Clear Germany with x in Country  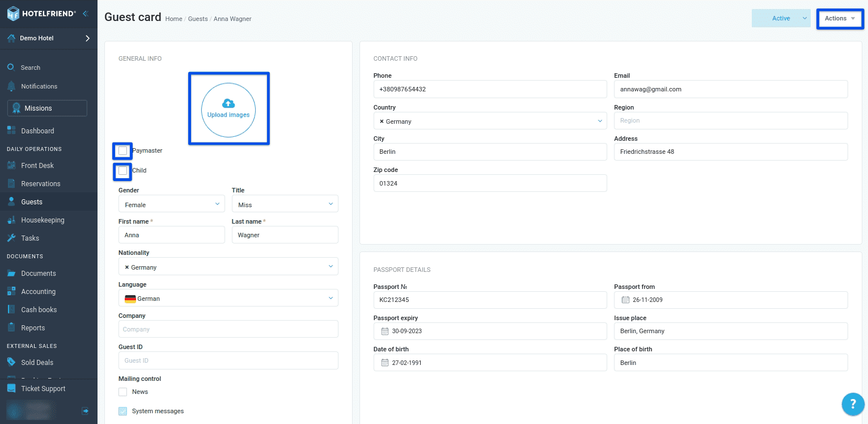[382, 121]
